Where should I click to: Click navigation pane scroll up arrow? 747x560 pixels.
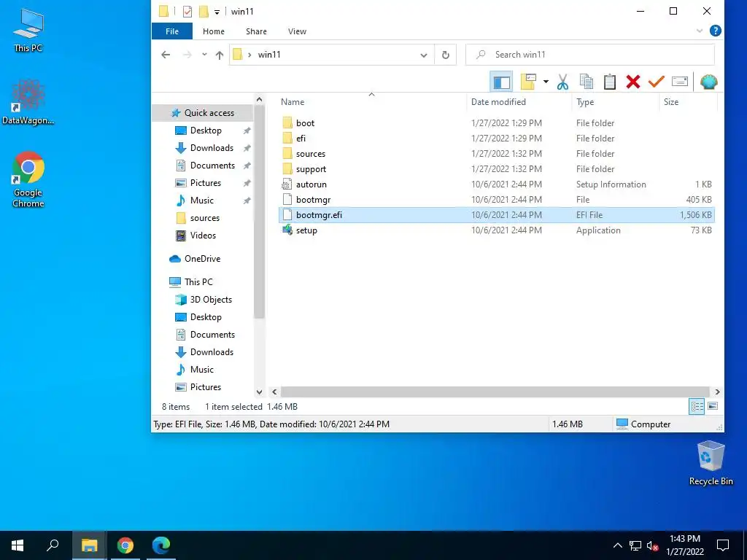click(259, 99)
